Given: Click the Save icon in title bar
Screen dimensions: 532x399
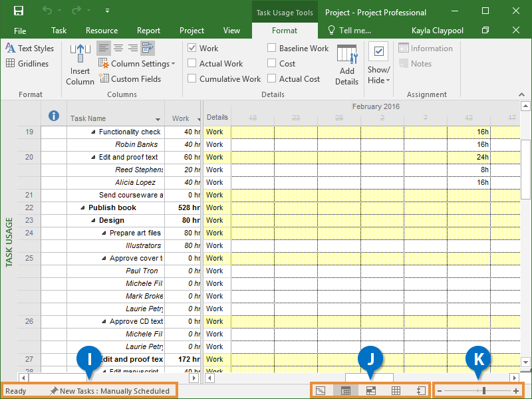Looking at the screenshot, I should [18, 11].
